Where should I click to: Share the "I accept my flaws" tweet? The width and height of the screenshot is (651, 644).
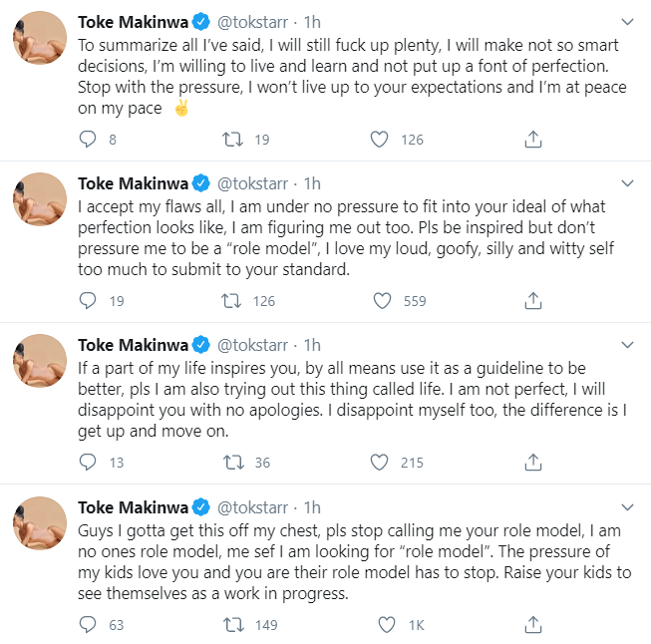coord(533,300)
